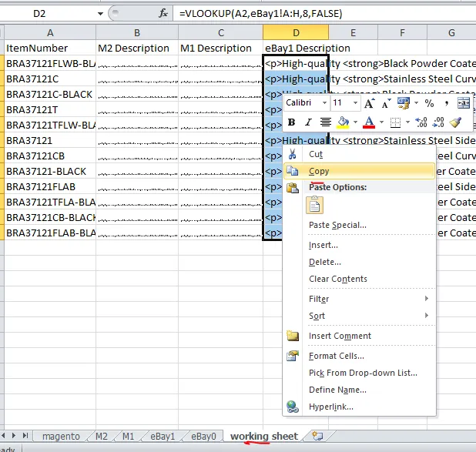Select column F header
The image size is (476, 452).
click(x=402, y=33)
